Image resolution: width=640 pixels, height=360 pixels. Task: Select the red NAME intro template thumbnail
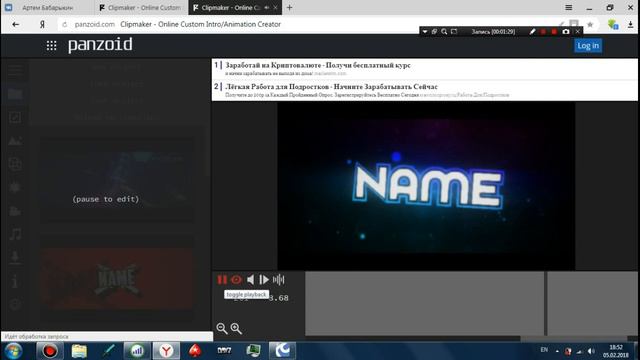tap(117, 278)
